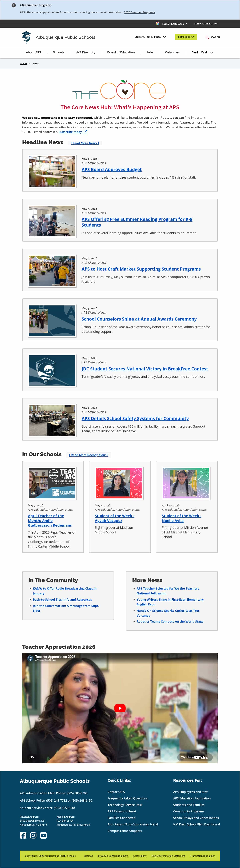Expand the Find It Fast menu

pos(202,53)
